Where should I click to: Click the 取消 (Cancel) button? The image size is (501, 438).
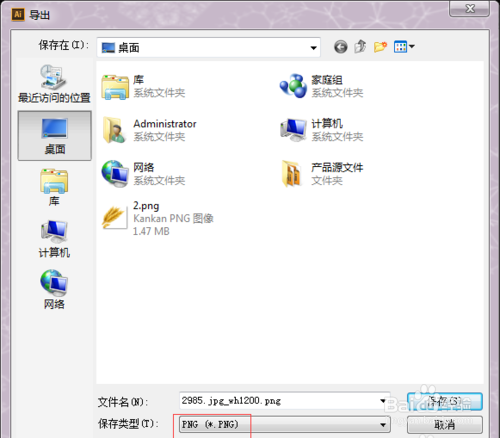pos(445,425)
